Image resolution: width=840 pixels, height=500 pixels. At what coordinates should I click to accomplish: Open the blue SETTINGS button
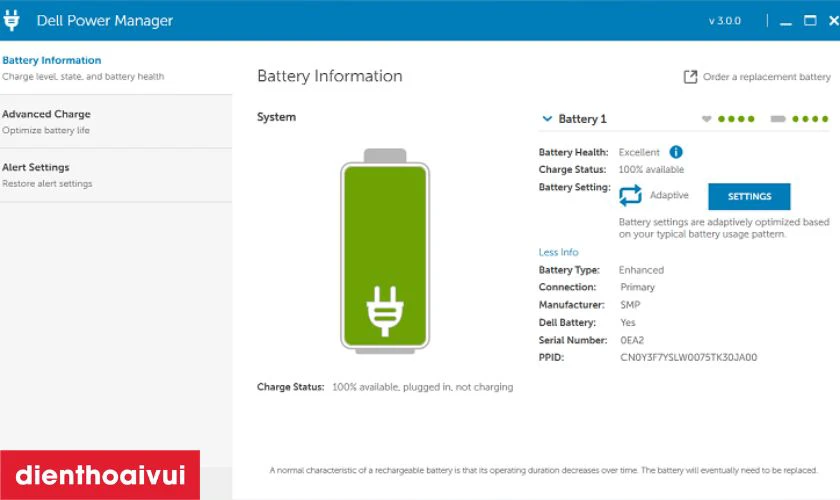tap(749, 197)
